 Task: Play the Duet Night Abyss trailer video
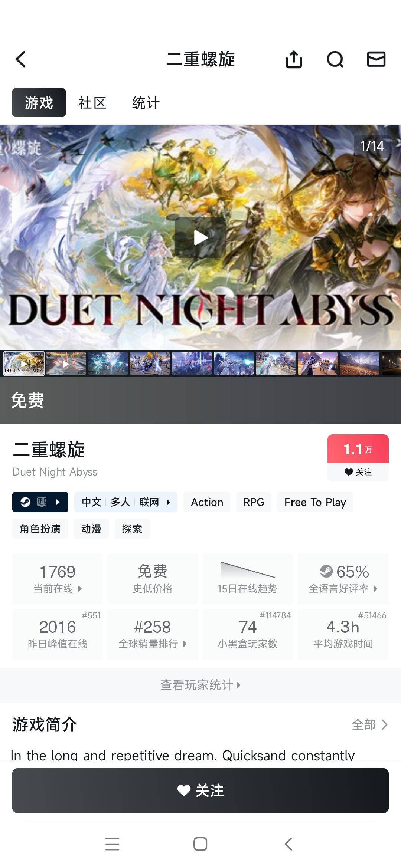[x=200, y=237]
